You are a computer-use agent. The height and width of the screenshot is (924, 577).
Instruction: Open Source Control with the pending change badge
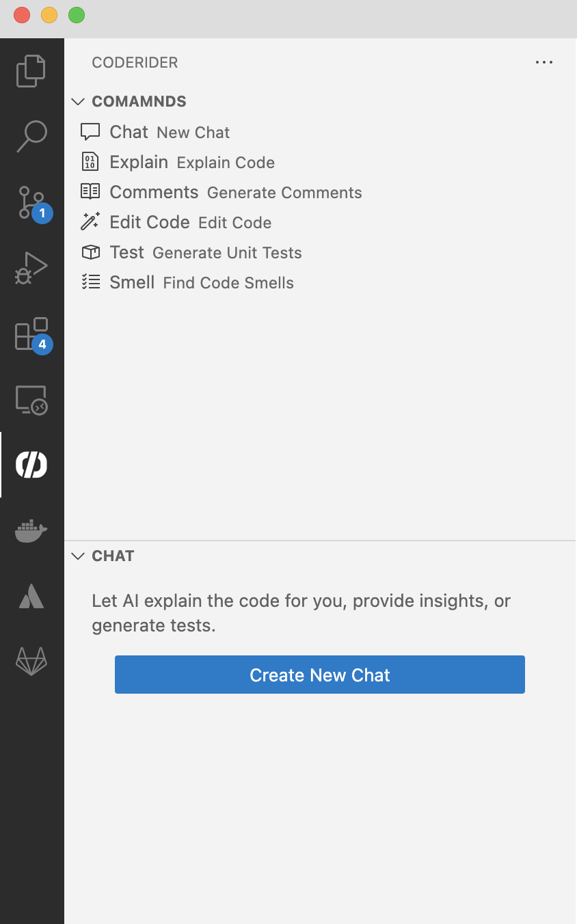click(30, 202)
